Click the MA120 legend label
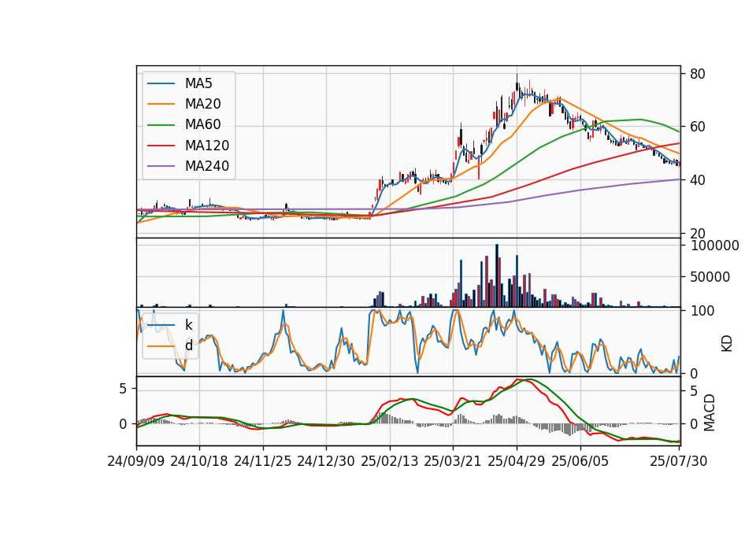The image size is (756, 543). 207,146
